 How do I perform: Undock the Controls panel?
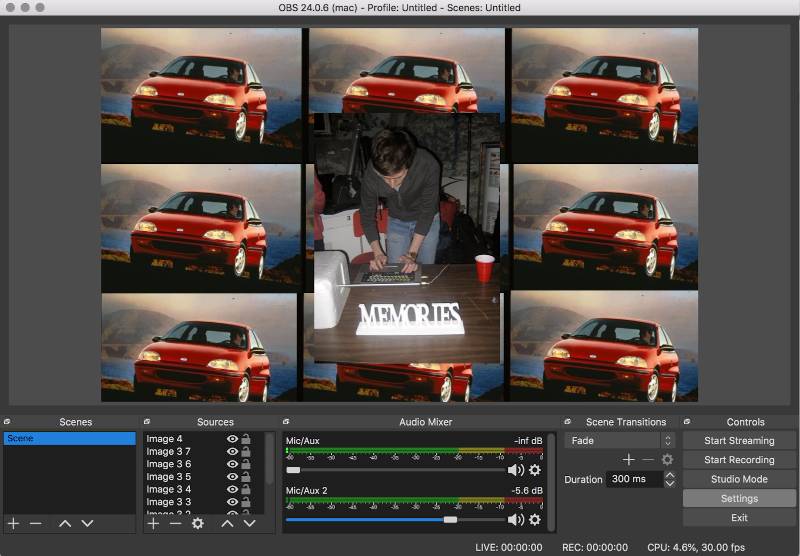pos(687,422)
